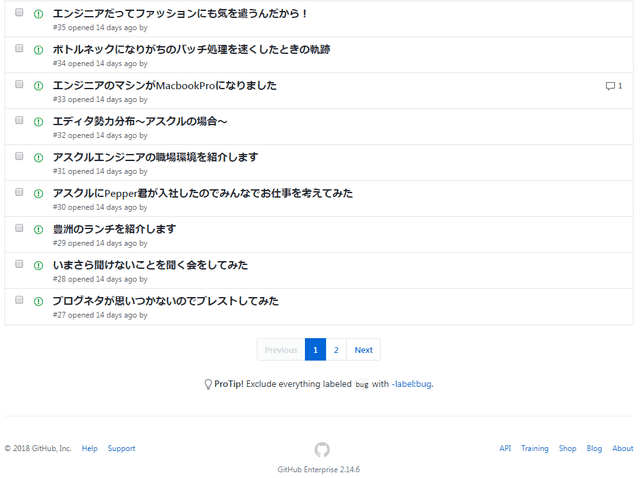The height and width of the screenshot is (478, 640).
Task: Click the comment count 1 on issue #33
Action: point(620,86)
